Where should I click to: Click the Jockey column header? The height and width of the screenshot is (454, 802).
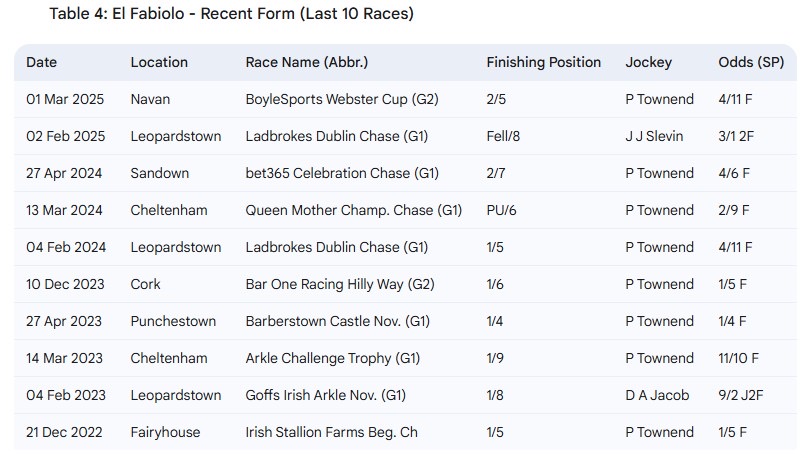tap(649, 62)
